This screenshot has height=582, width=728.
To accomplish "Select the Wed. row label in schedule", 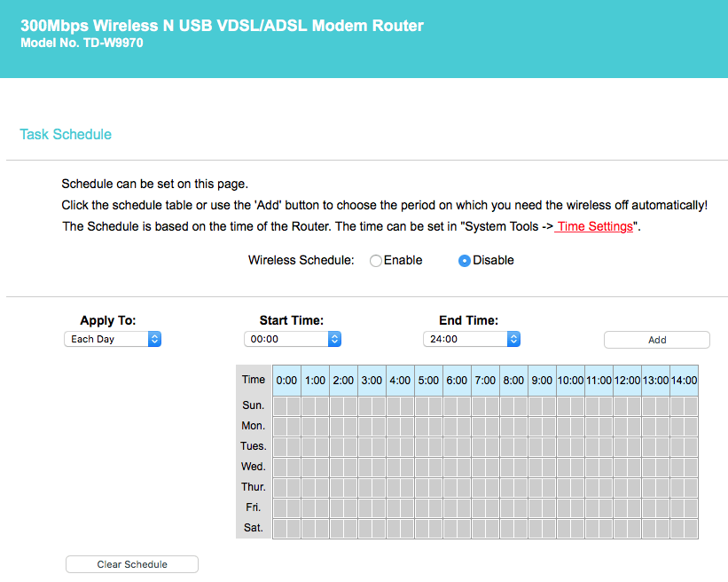I will [253, 467].
